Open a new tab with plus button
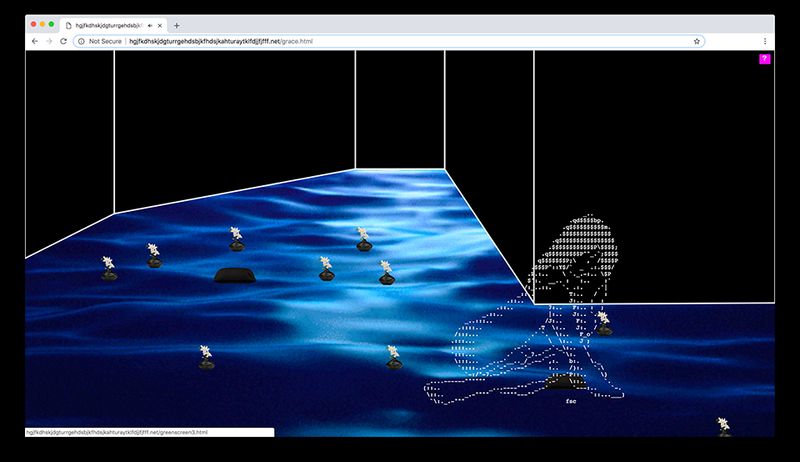Screen dimensions: 800x462 (177, 24)
